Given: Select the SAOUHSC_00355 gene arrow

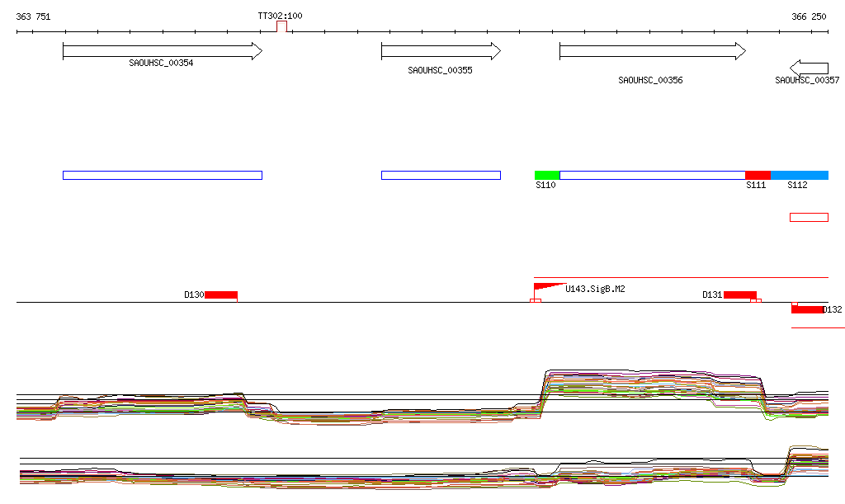Looking at the screenshot, I should coord(441,51).
